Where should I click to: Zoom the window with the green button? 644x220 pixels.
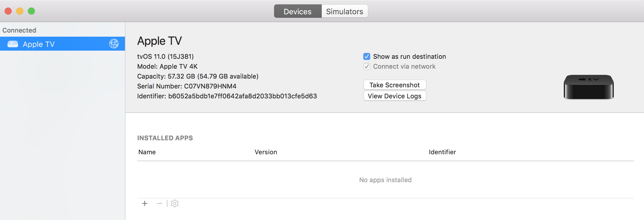31,11
